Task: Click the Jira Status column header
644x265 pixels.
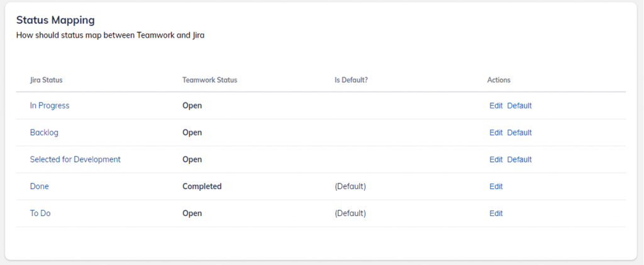Action: coord(46,80)
